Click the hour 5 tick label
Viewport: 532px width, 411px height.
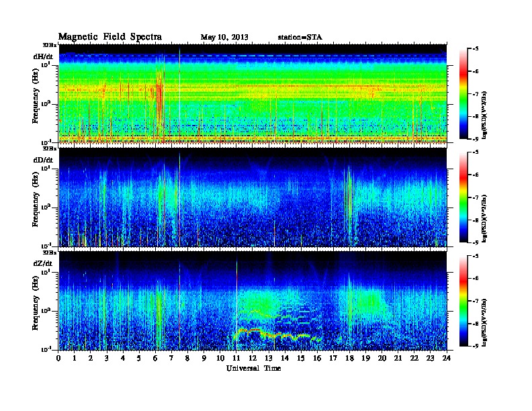(x=139, y=358)
